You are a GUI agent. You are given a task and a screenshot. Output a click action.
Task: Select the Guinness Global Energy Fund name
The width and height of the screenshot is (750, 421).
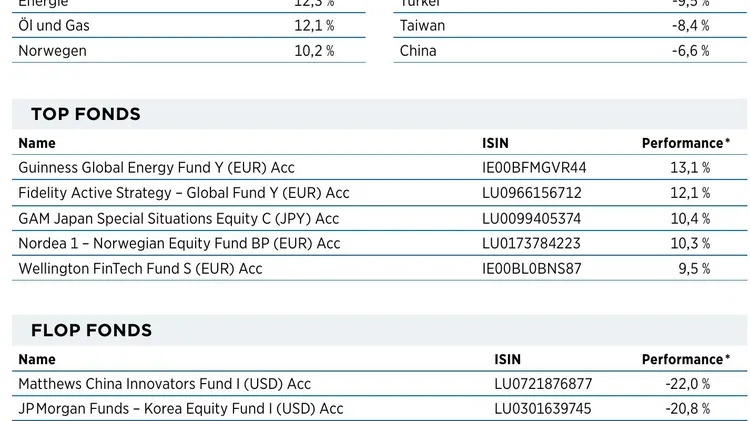156,168
